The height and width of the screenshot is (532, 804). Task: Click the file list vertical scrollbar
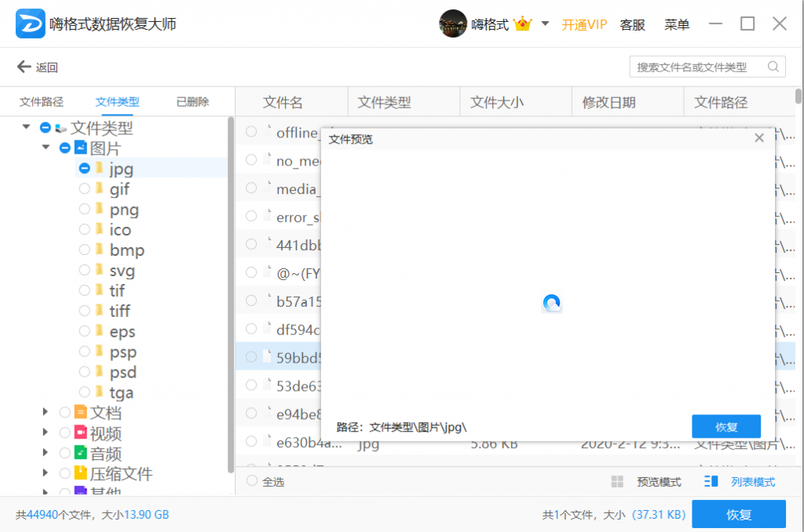[x=799, y=97]
